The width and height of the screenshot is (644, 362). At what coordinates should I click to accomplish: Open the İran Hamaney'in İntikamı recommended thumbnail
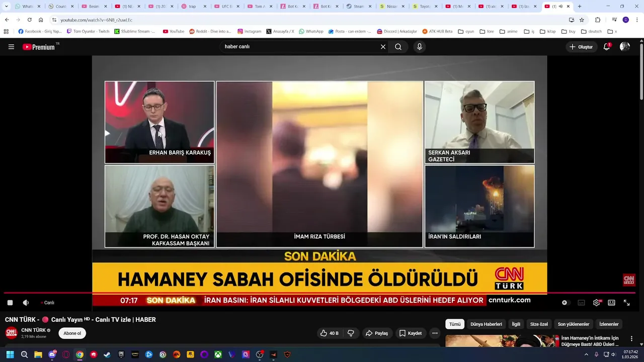click(x=502, y=341)
